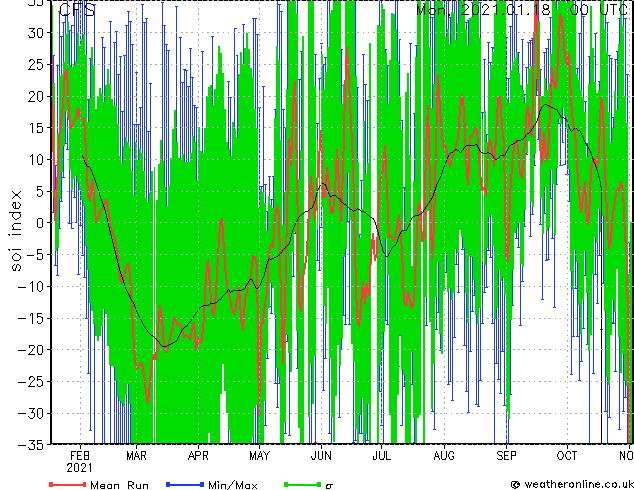The image size is (634, 490).
Task: Click the 5 y-axis tick label
Action: tap(39, 191)
